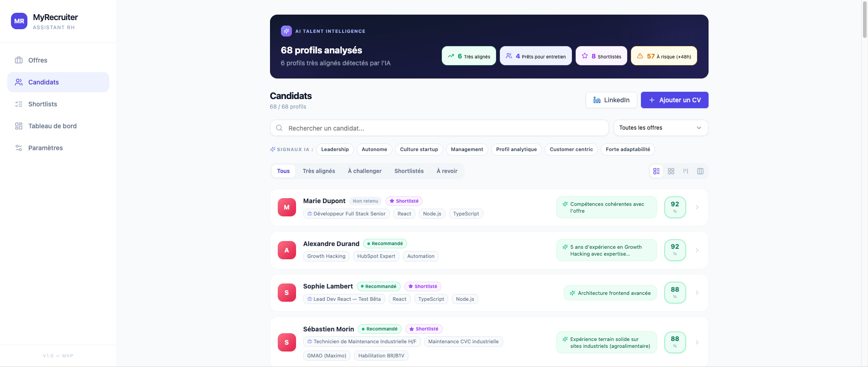The image size is (868, 367).
Task: Click the Signaux IA sparkle icon
Action: click(x=273, y=149)
